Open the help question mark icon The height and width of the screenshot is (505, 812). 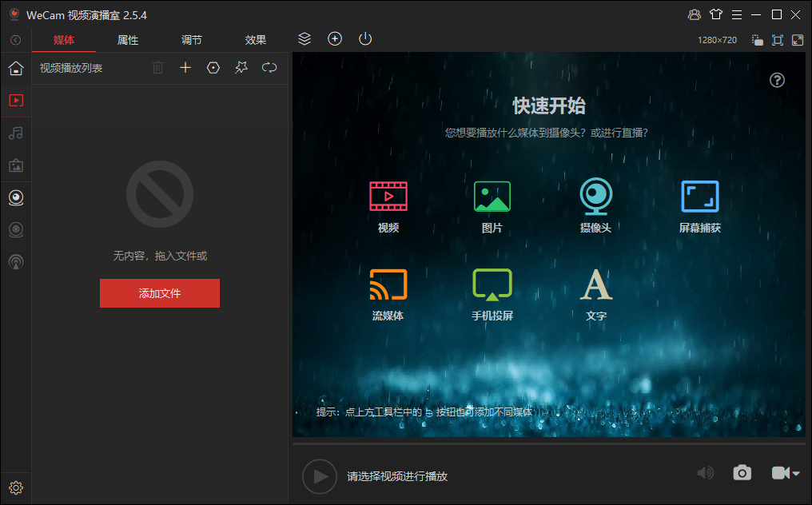coord(777,80)
